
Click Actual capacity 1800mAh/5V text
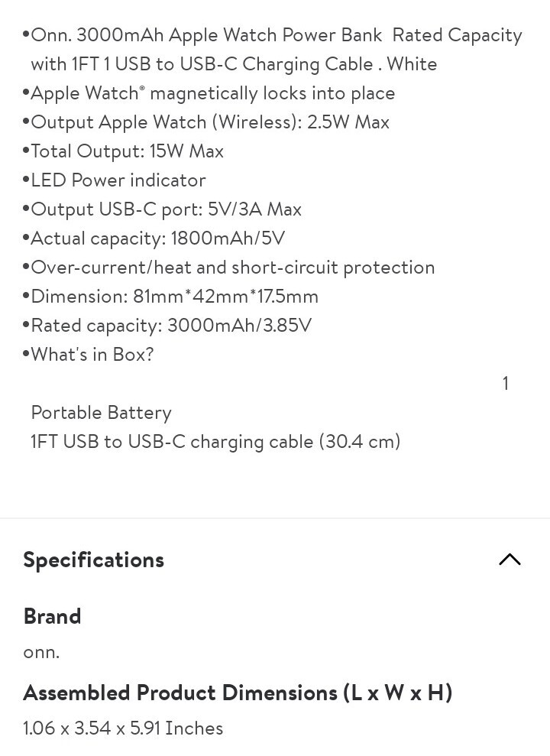[157, 238]
